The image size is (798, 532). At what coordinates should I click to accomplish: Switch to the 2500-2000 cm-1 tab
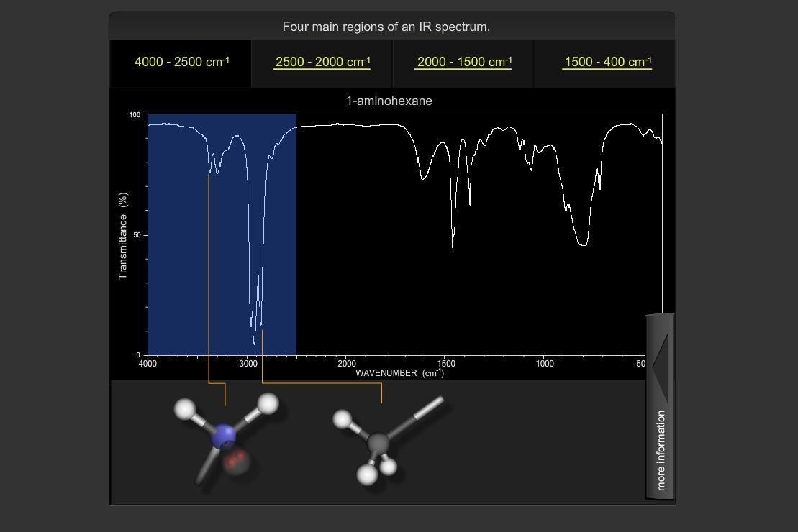(322, 63)
